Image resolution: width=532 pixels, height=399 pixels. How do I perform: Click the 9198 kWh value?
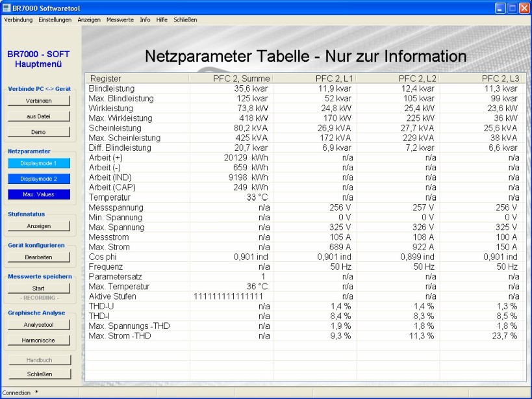pos(248,177)
